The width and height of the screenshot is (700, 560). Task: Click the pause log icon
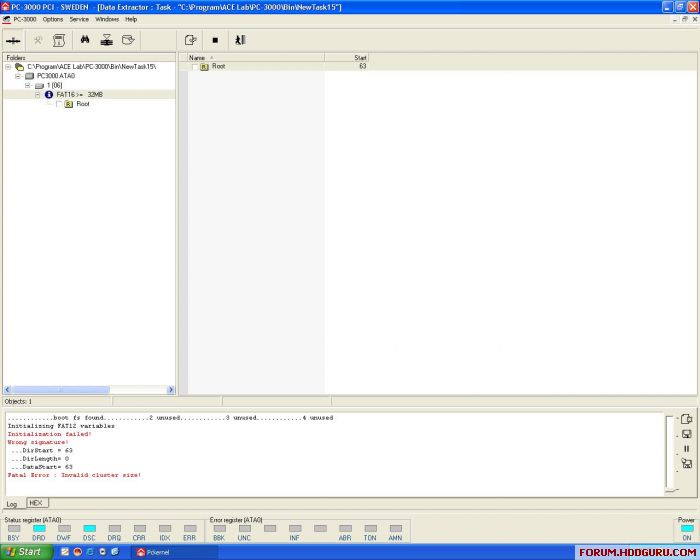coord(687,448)
